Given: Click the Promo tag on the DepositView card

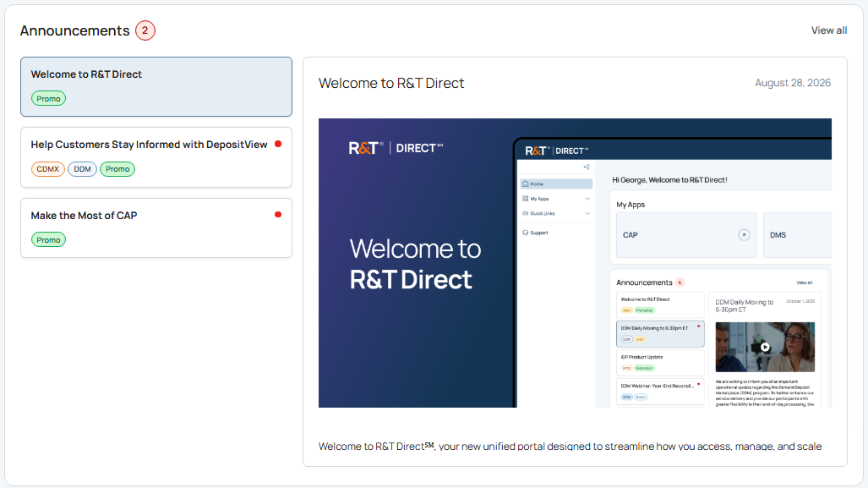Looking at the screenshot, I should click(x=117, y=169).
